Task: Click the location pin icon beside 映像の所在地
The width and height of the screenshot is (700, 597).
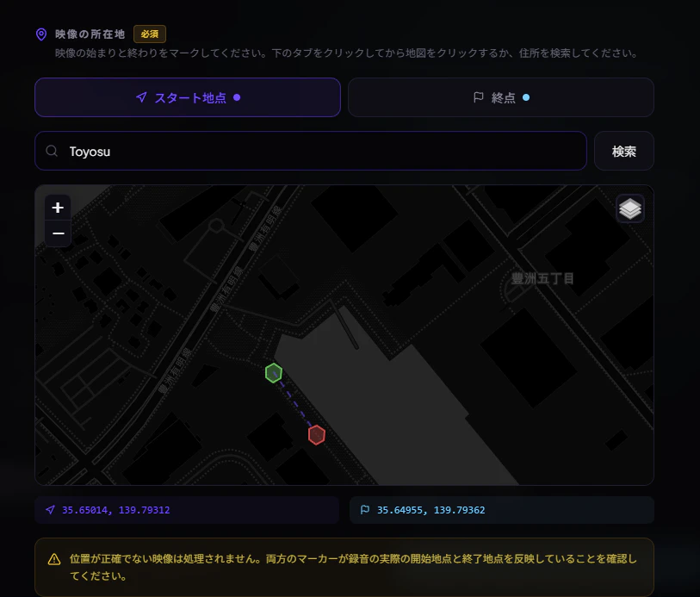Action: pyautogui.click(x=41, y=34)
